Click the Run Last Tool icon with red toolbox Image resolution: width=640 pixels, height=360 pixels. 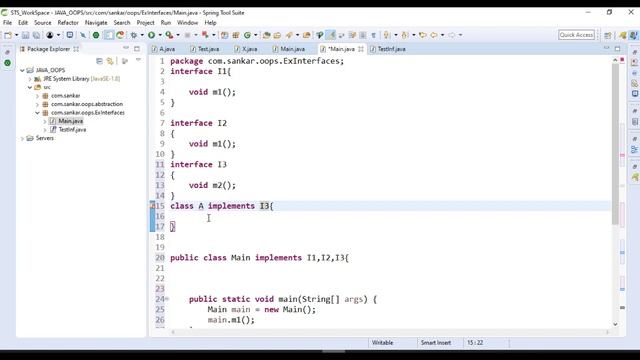(169, 35)
